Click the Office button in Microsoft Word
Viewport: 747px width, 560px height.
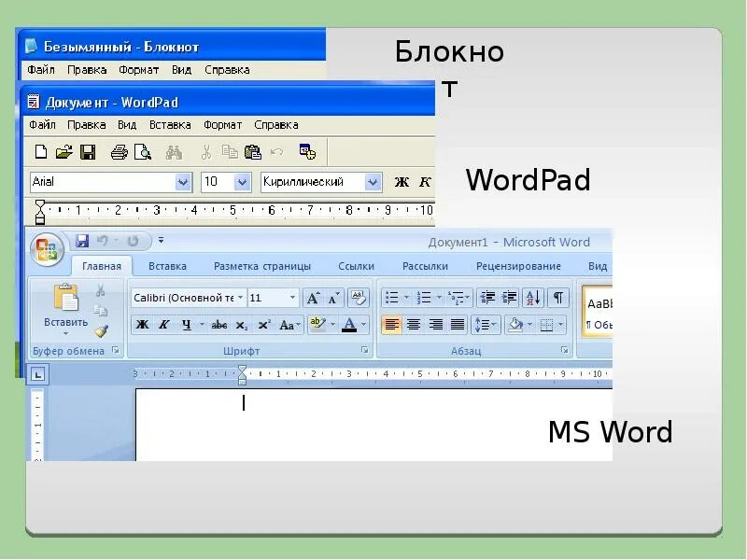pyautogui.click(x=47, y=249)
